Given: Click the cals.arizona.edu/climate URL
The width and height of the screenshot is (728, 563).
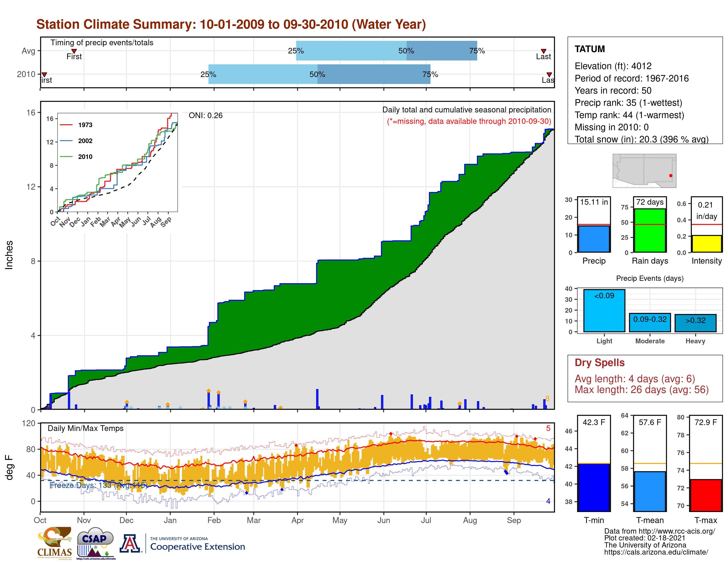Looking at the screenshot, I should tap(656, 552).
